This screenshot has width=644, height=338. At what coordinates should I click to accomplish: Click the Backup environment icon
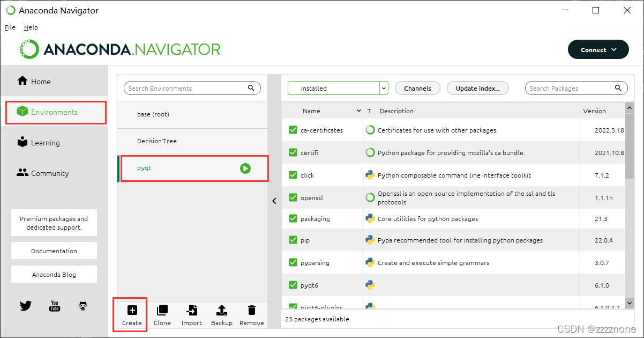coord(222,310)
